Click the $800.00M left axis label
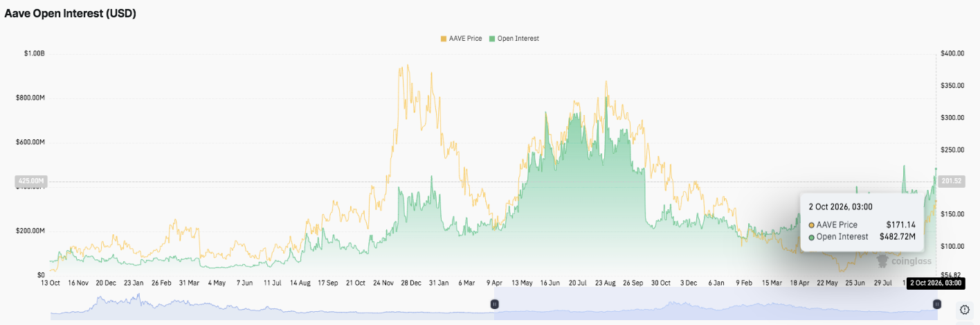980x325 pixels. 30,98
